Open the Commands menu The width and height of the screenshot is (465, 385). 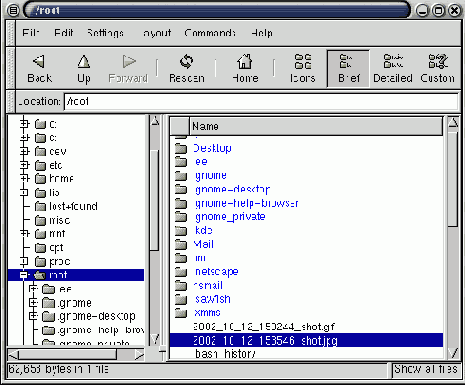210,33
